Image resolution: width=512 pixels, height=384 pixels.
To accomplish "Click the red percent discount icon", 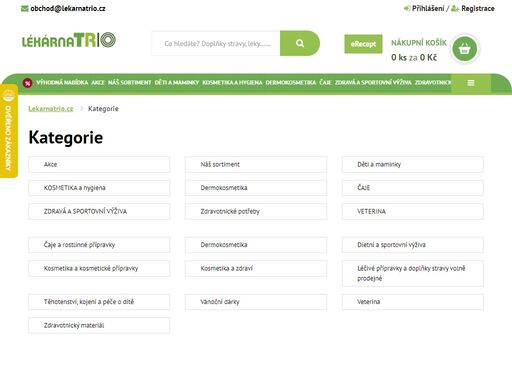I will tap(27, 83).
